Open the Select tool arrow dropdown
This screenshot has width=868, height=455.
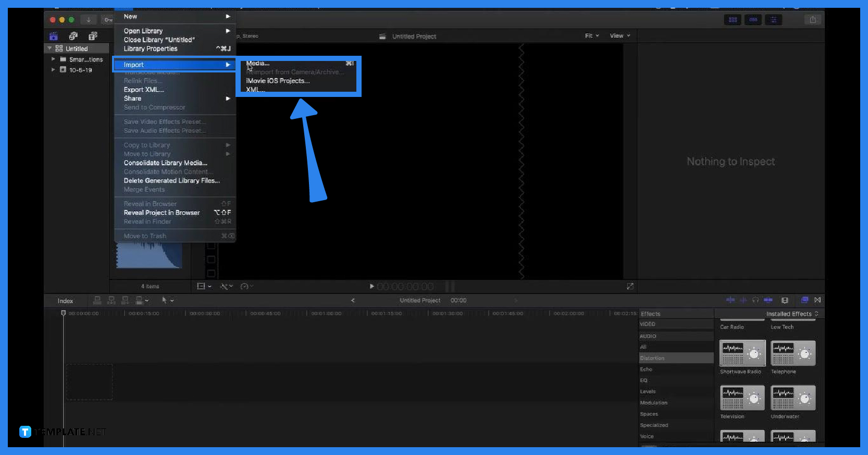click(168, 300)
